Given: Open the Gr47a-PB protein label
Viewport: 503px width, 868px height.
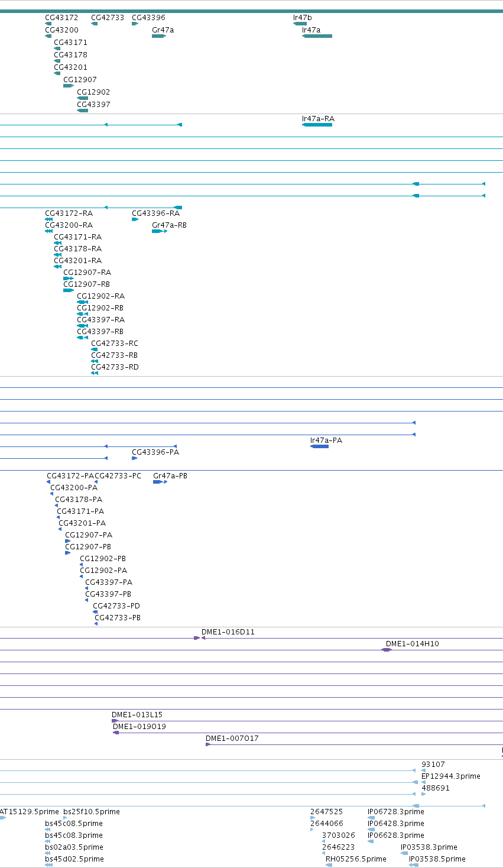Looking at the screenshot, I should (x=170, y=476).
